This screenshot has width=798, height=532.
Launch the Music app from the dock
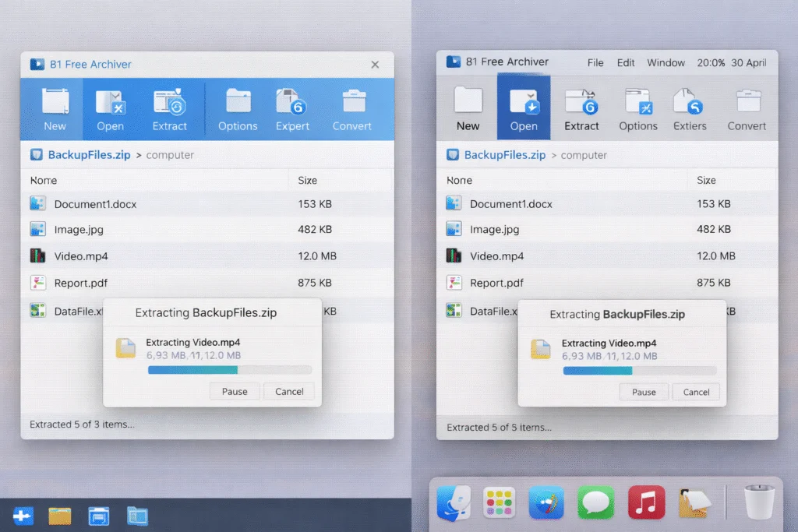point(645,502)
